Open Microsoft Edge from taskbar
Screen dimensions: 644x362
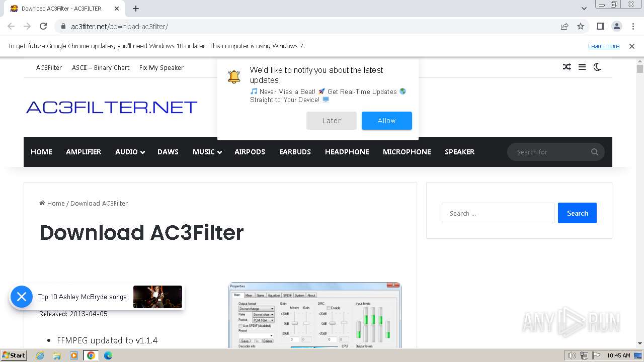pyautogui.click(x=108, y=355)
